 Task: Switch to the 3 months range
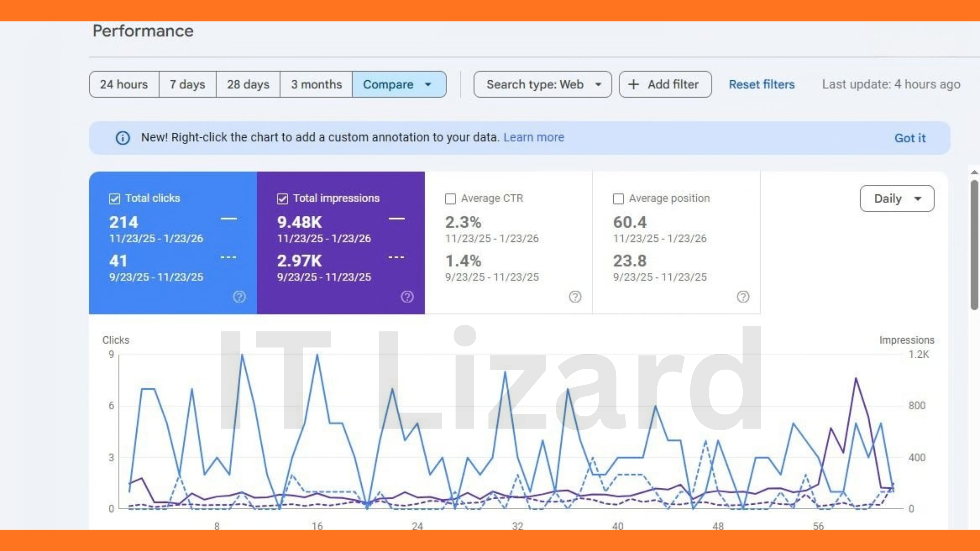[316, 84]
